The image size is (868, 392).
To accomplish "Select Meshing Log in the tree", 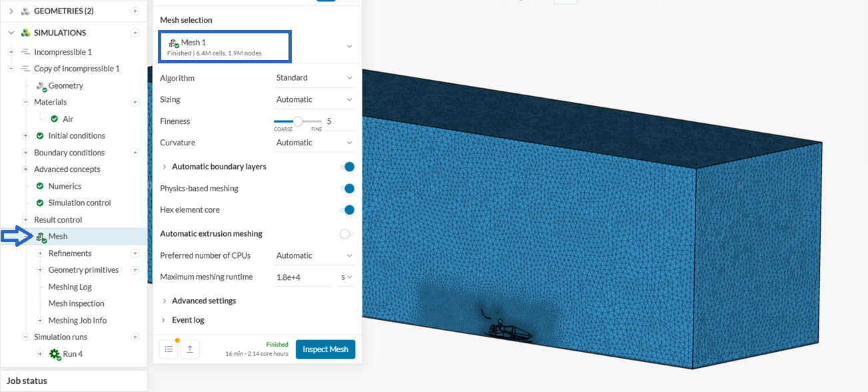I will (x=70, y=287).
